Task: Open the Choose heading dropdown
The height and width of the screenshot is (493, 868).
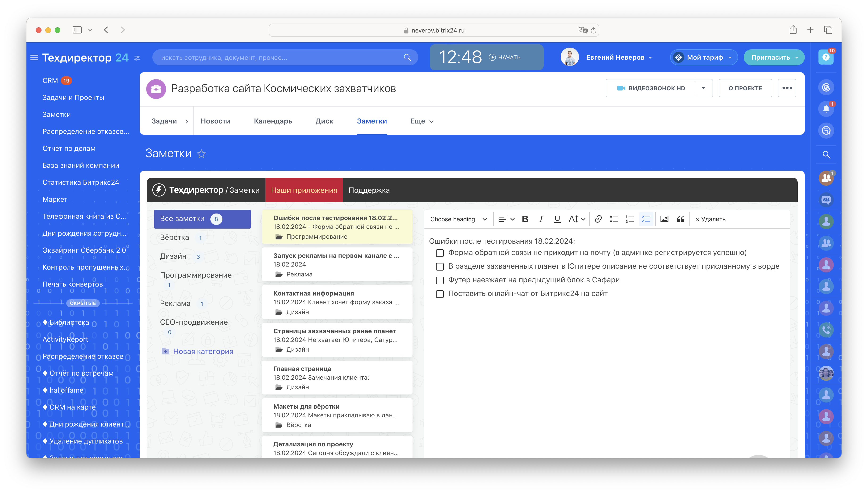Action: pos(458,219)
